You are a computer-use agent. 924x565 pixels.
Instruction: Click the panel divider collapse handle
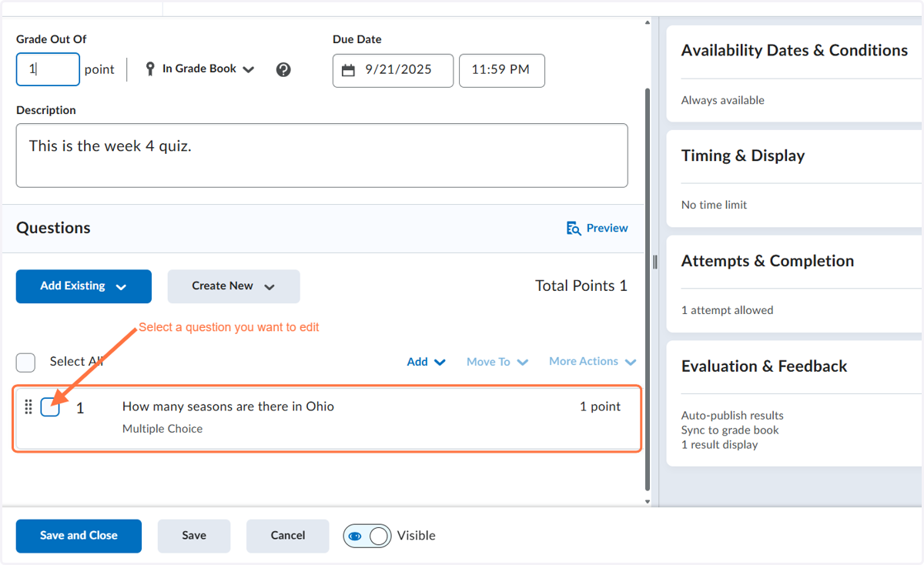[x=655, y=262]
